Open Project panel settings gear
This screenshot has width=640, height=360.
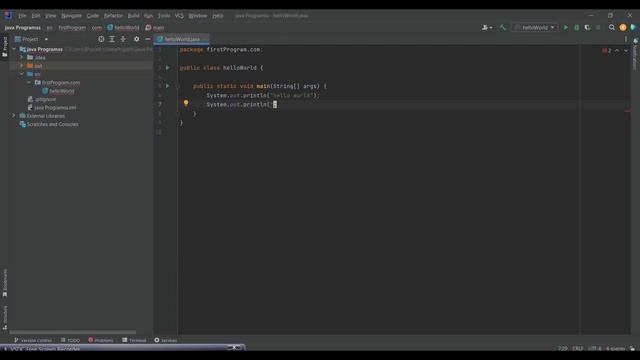pos(136,39)
